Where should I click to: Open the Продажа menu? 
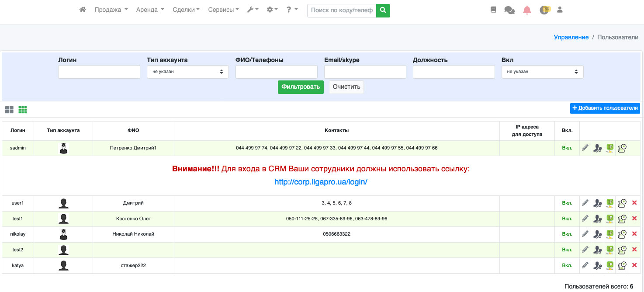(111, 10)
